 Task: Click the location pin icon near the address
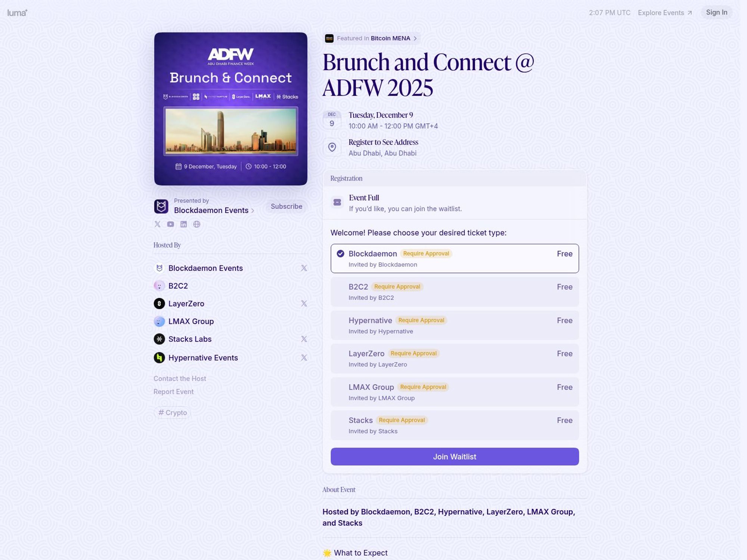tap(332, 147)
